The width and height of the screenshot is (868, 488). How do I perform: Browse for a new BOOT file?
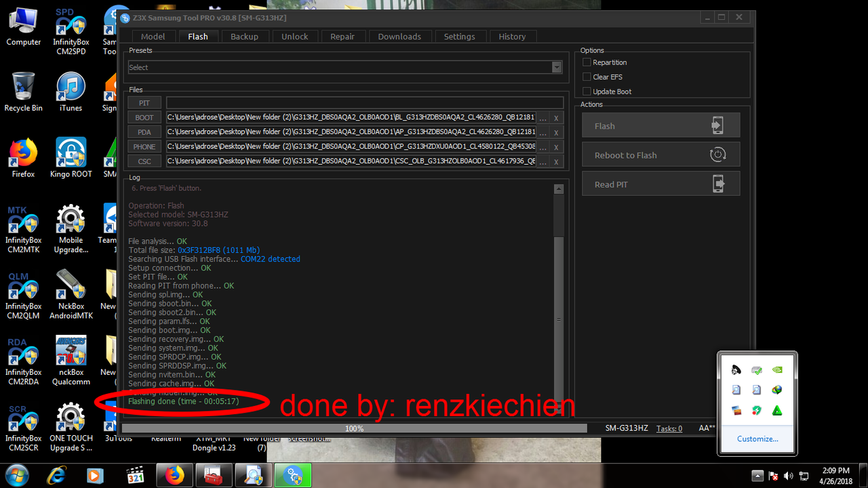544,117
